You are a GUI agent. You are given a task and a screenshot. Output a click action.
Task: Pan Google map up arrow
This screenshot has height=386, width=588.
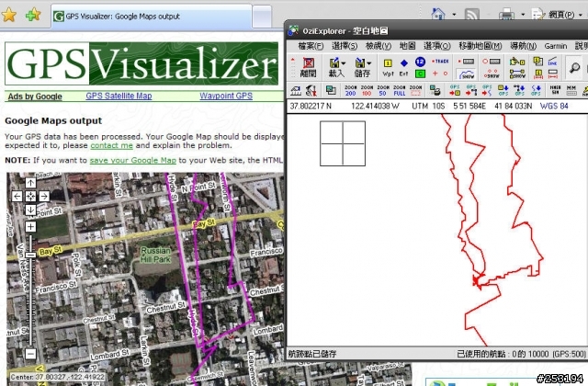click(30, 183)
